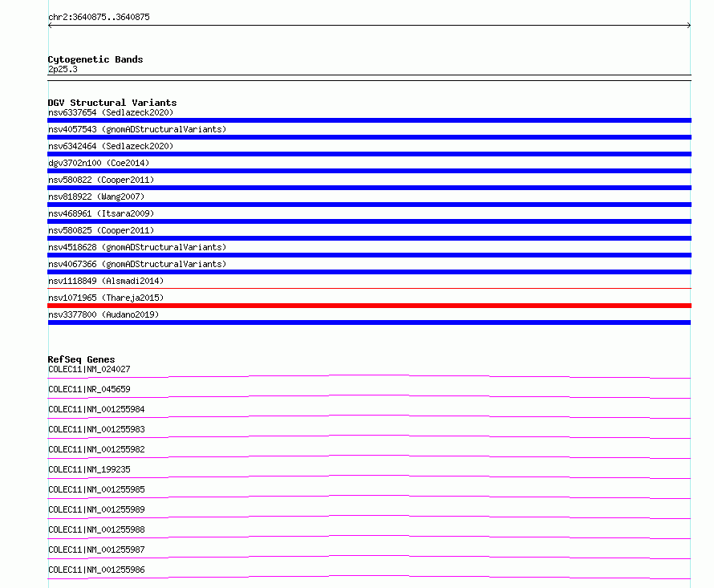Select the DGV Structural Variants track heading
The width and height of the screenshot is (714, 588).
(112, 103)
